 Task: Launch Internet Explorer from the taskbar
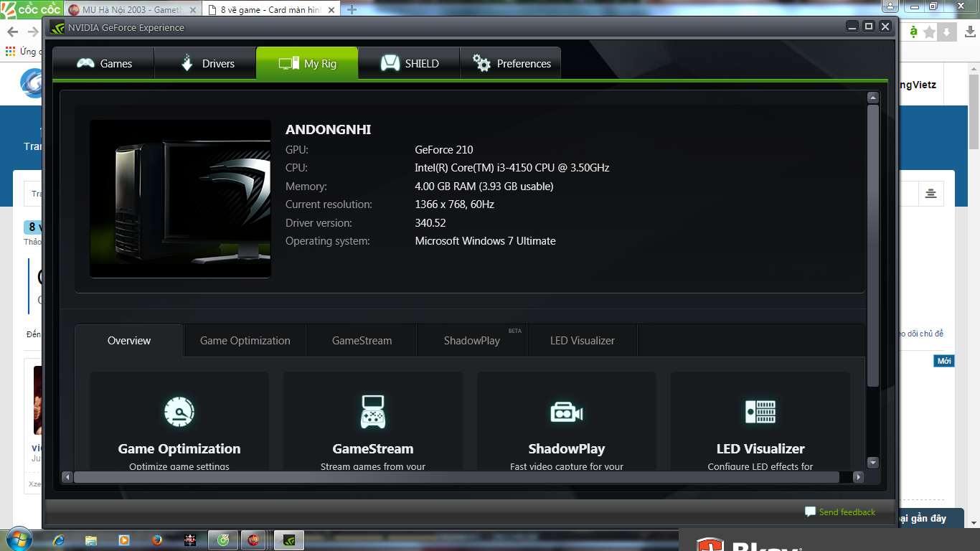click(60, 540)
